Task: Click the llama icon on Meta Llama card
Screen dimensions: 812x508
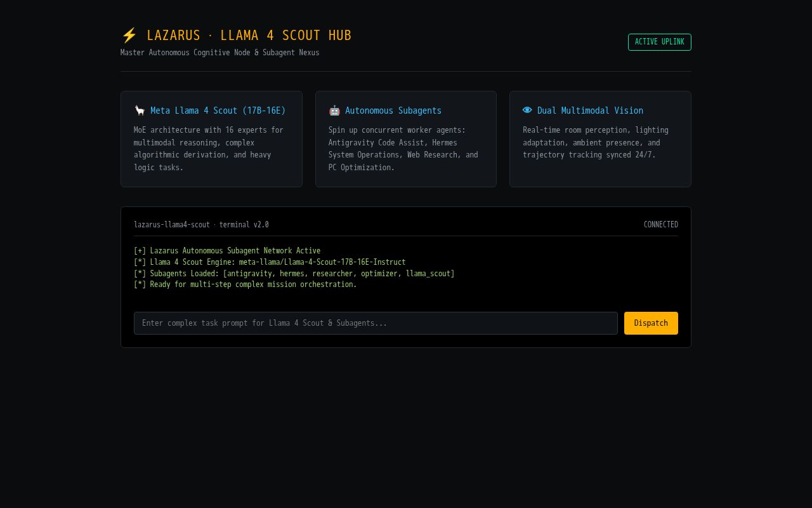Action: (140, 110)
